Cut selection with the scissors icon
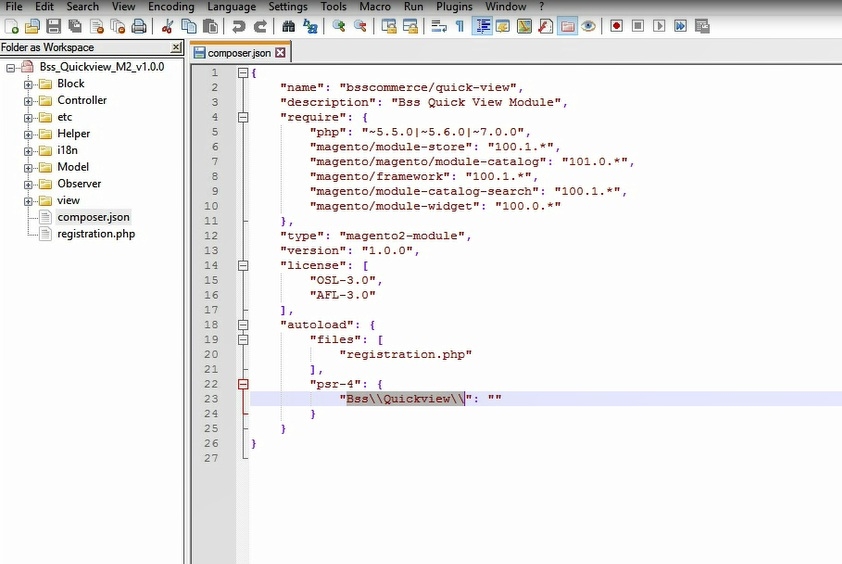This screenshot has width=842, height=564. point(167,26)
